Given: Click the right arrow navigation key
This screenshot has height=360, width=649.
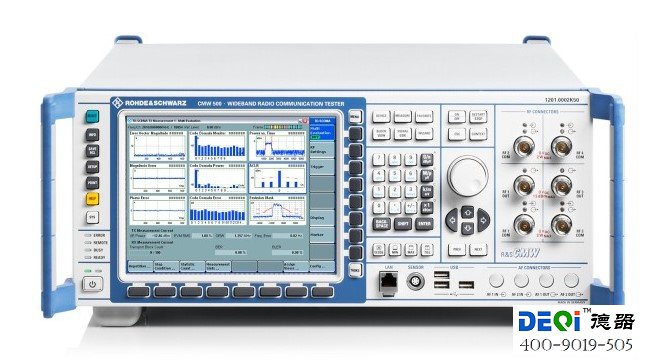Looking at the screenshot, I should click(x=483, y=221).
